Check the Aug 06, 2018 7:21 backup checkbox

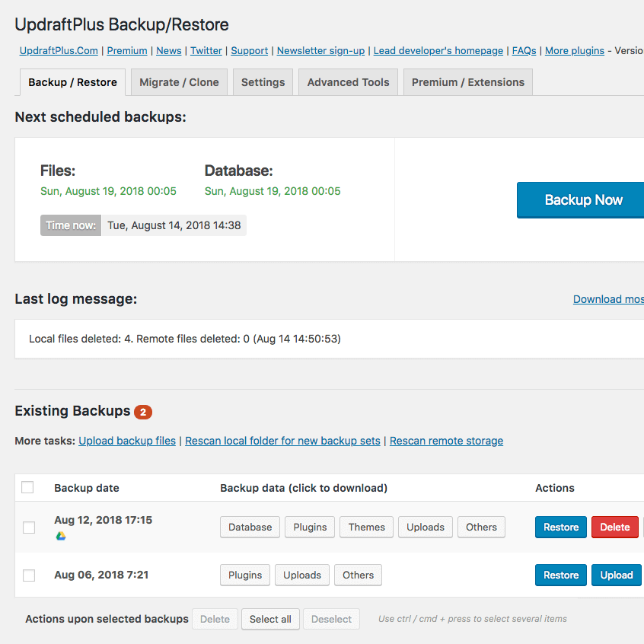coord(29,575)
